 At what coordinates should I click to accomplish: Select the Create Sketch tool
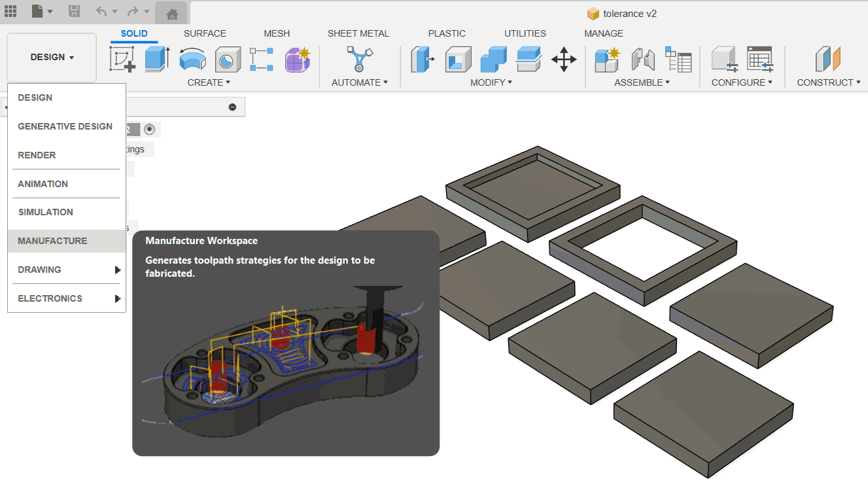point(122,60)
